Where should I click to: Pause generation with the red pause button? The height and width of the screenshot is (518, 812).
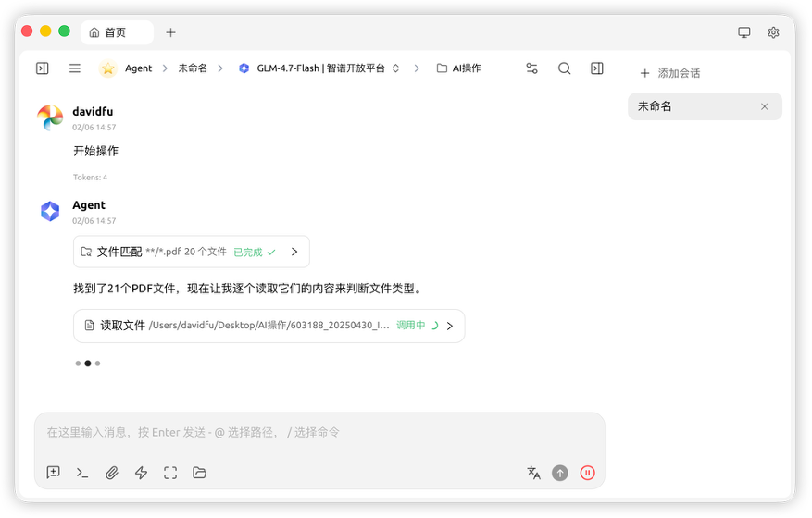[x=587, y=473]
